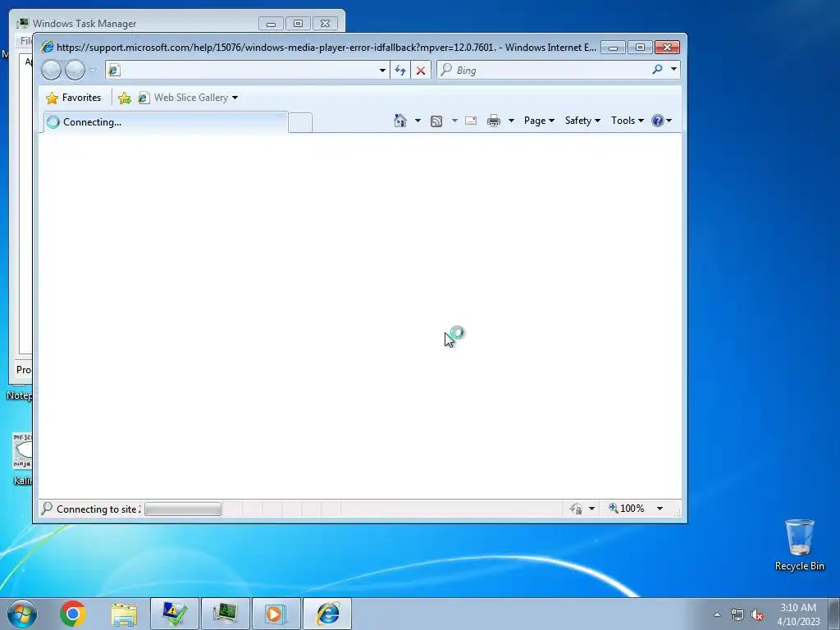Expand the address bar autocomplete dropdown
The image size is (840, 630).
click(382, 71)
